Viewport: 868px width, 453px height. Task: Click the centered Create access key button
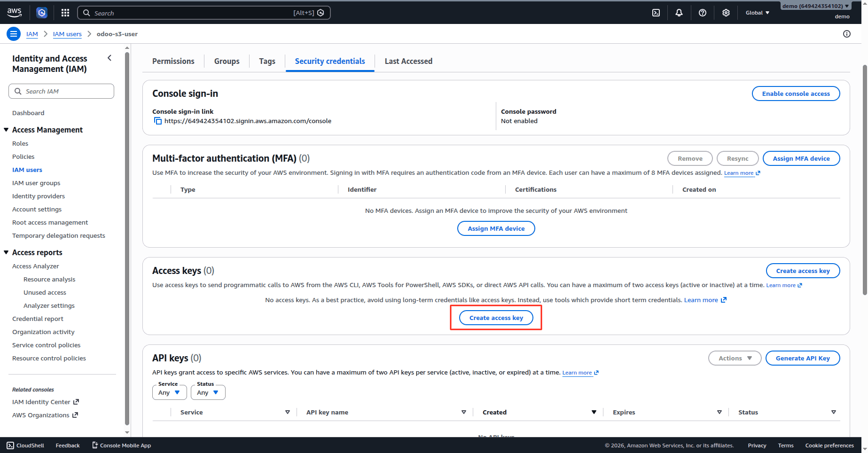tap(496, 318)
